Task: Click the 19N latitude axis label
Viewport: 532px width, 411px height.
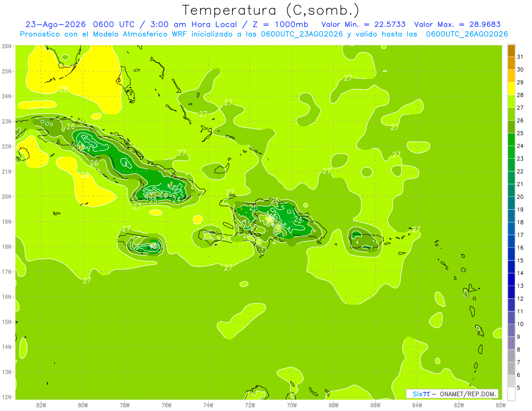Action: pos(6,222)
